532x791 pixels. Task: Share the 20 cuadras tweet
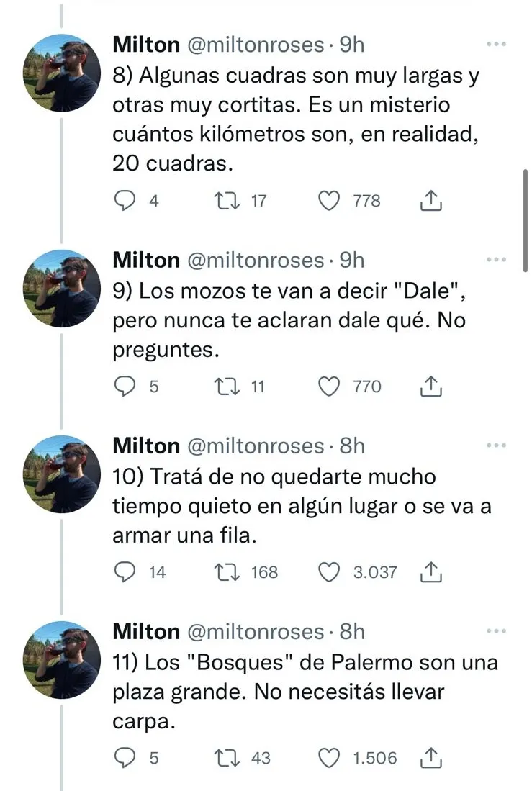click(x=430, y=201)
